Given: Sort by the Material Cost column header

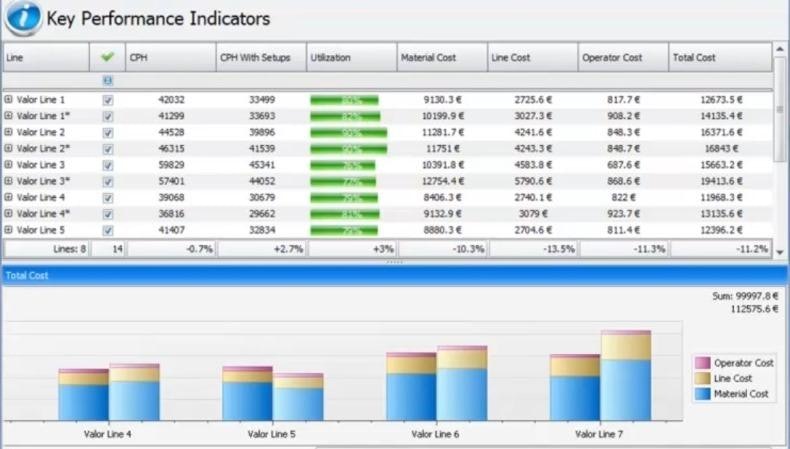Looking at the screenshot, I should [x=442, y=58].
